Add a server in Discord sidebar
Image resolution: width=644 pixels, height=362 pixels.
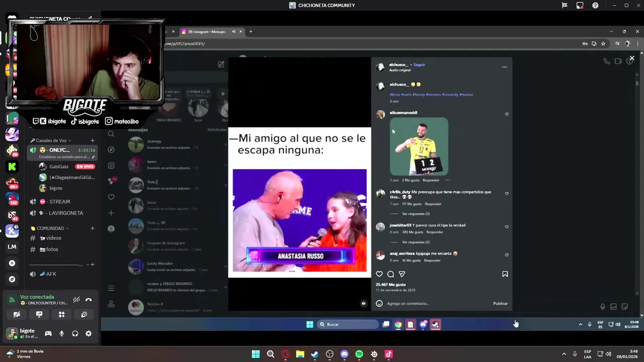[12, 263]
